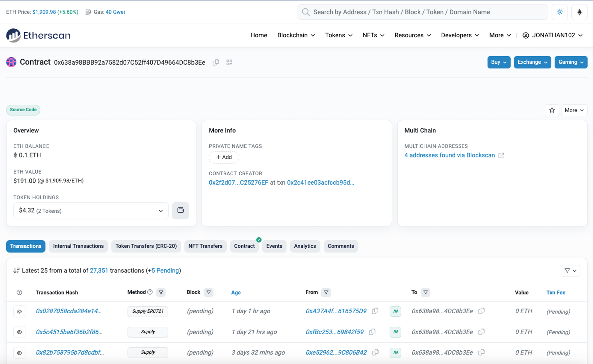593x364 pixels.
Task: Open the Block column filter icon
Action: (x=209, y=292)
